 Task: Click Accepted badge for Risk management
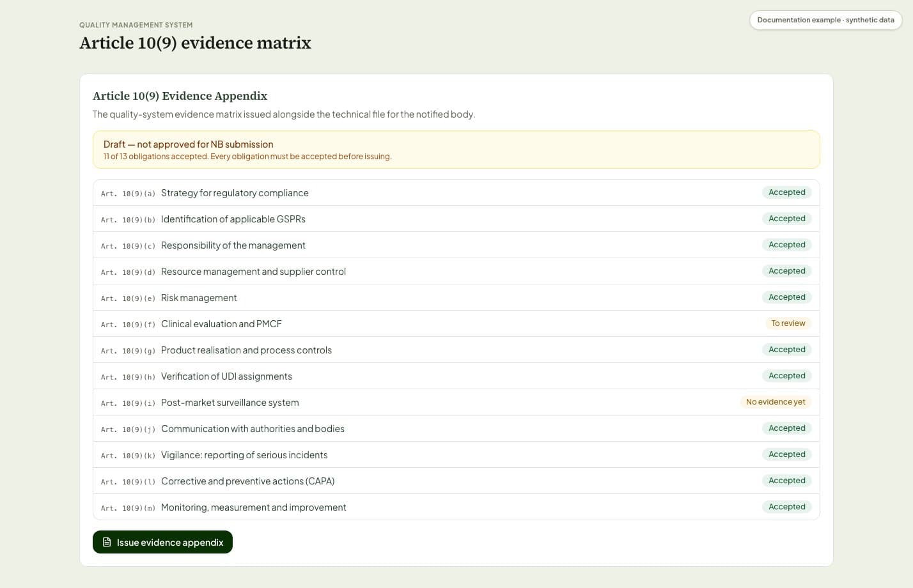tap(786, 297)
